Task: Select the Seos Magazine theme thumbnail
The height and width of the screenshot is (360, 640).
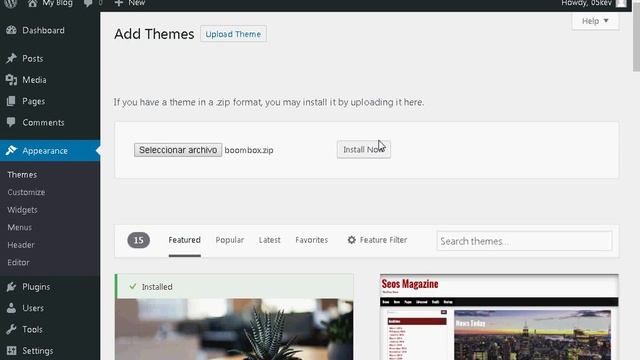Action: pyautogui.click(x=499, y=317)
